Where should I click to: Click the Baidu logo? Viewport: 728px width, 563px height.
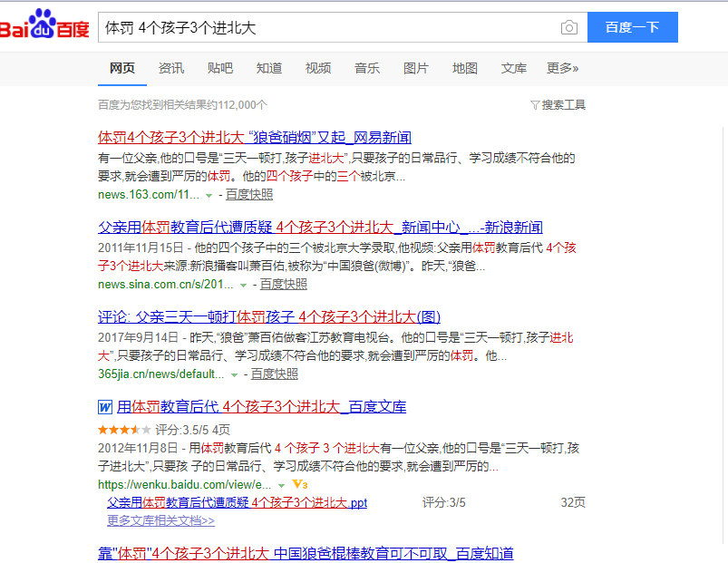click(x=44, y=27)
